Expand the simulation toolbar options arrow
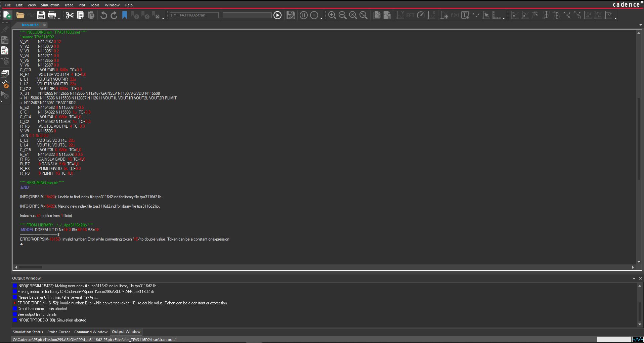Screen dimensions: 644x343 coord(321,18)
